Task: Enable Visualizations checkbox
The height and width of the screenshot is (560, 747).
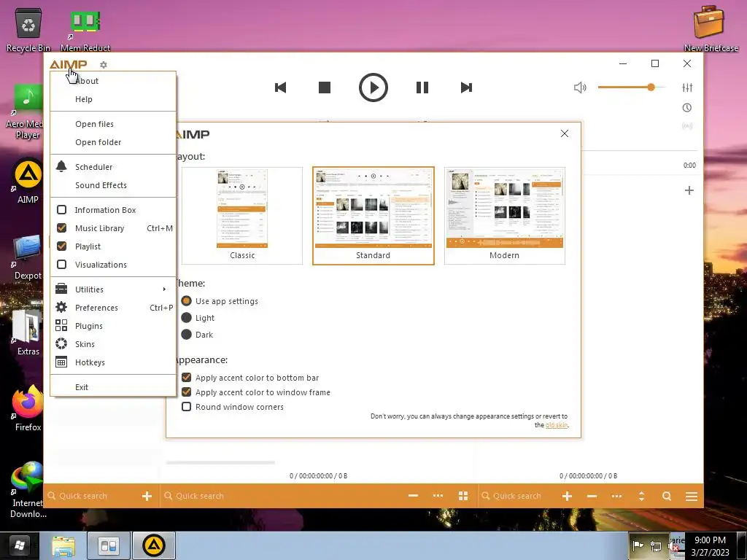Action: [61, 264]
